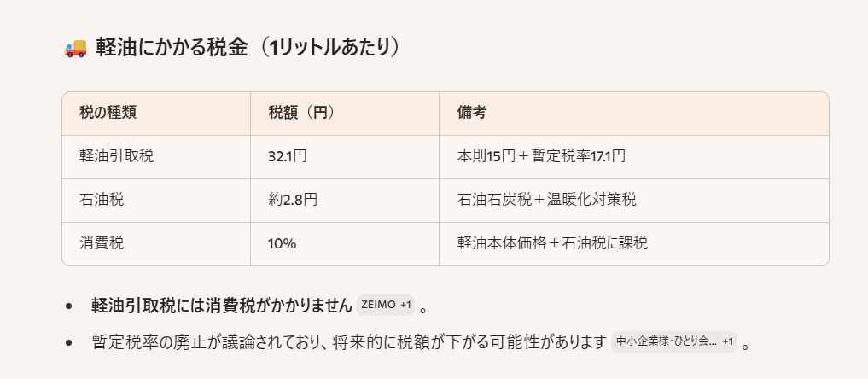The height and width of the screenshot is (379, 868).
Task: Click the 約2.8円 amount cell
Action: point(293,201)
